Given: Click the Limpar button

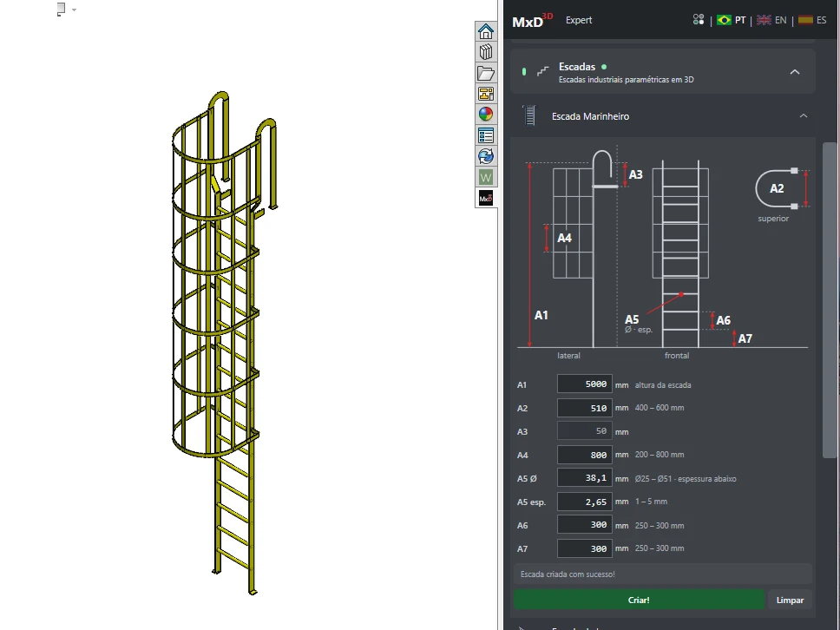Looking at the screenshot, I should click(791, 600).
